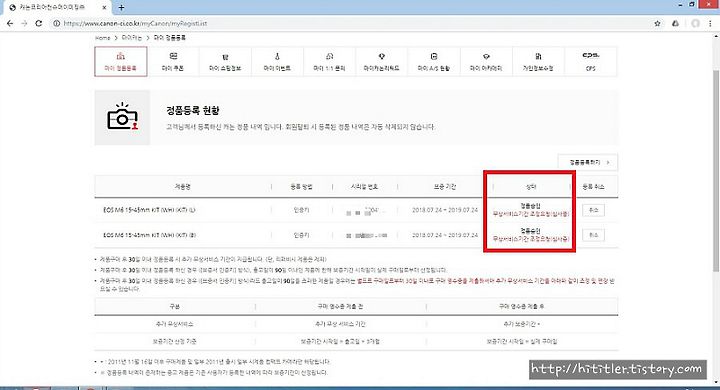Click the 구분 header in the lower table
Screen dimensions: 720x390
coord(174,306)
